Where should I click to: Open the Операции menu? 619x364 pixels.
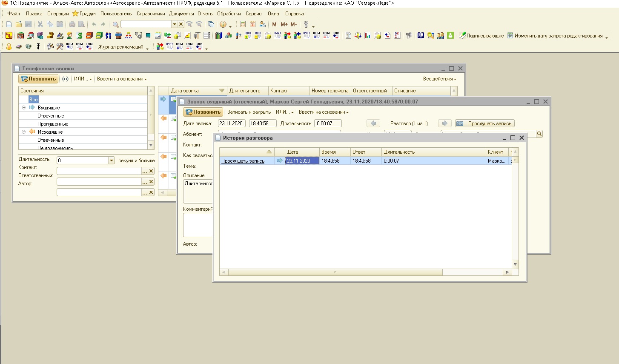(58, 14)
